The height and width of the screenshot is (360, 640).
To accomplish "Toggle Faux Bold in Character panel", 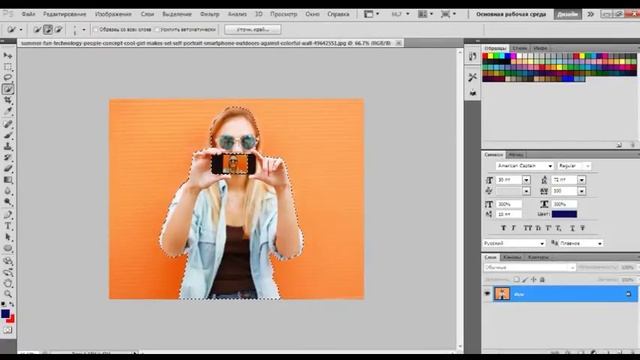I will (503, 228).
